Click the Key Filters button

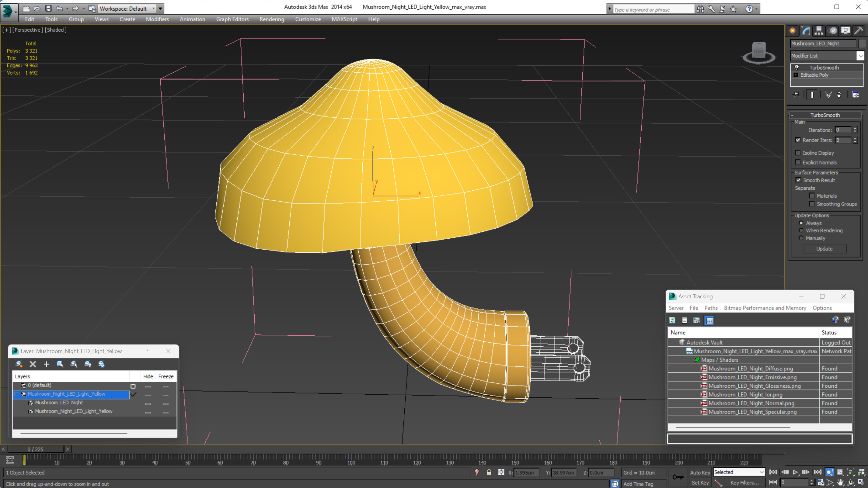coord(744,483)
